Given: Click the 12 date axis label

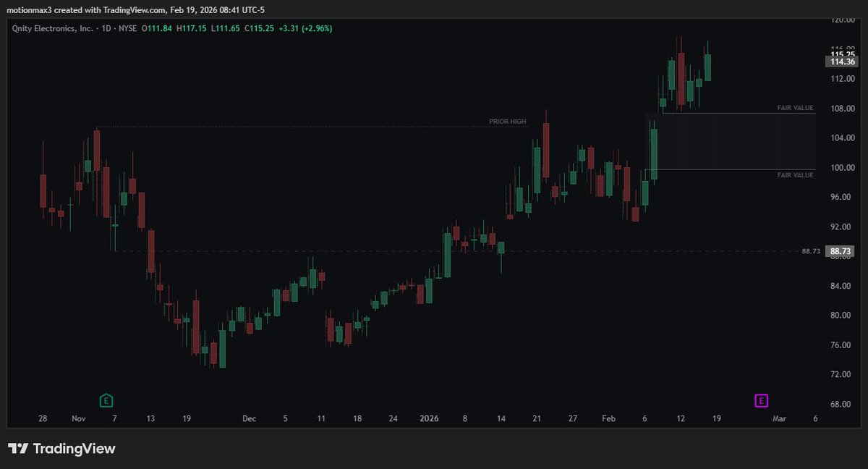Looking at the screenshot, I should [681, 419].
